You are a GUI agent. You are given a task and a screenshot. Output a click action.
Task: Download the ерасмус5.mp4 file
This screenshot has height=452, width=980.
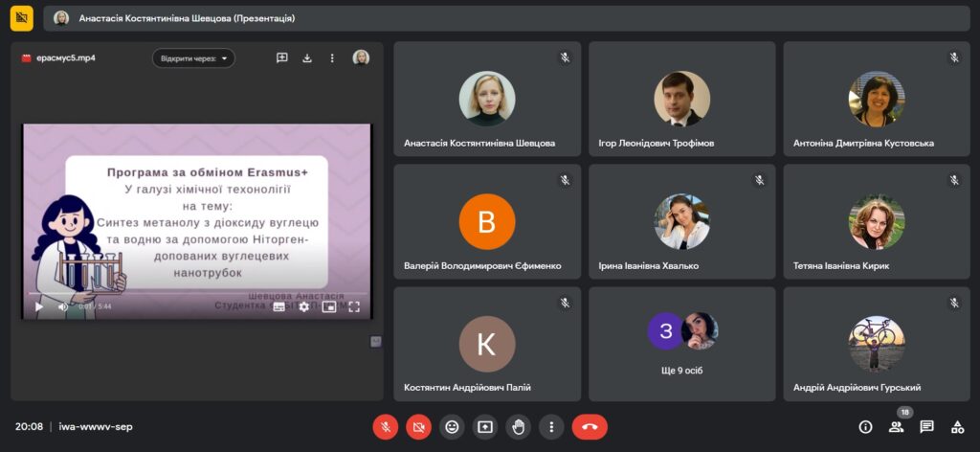click(x=307, y=58)
